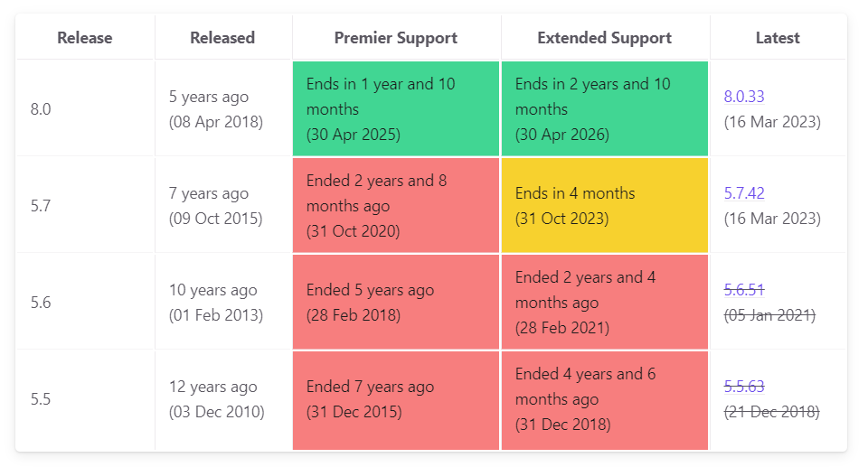Select the red "Ended 5 years ago" cell
The image size is (868, 467).
[396, 303]
